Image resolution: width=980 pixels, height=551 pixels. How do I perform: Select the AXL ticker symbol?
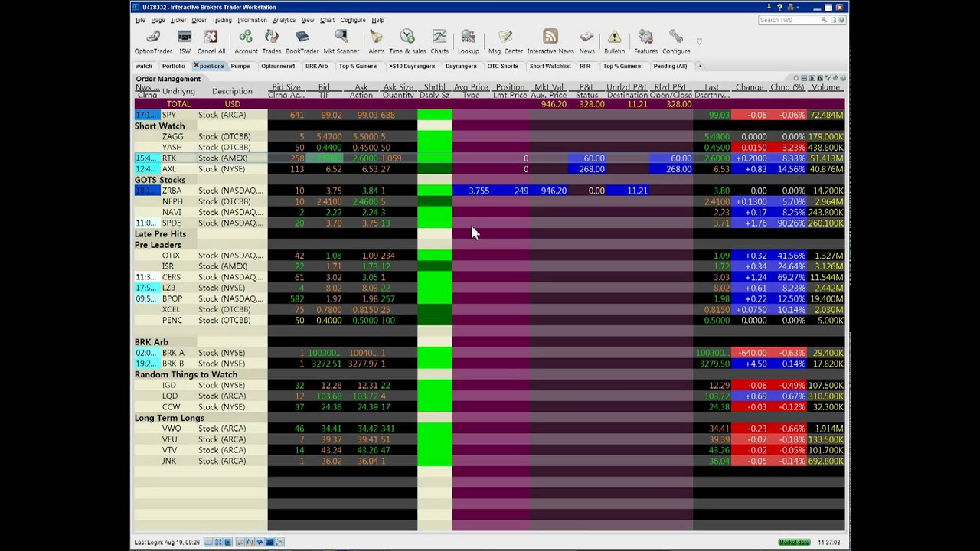click(x=169, y=169)
